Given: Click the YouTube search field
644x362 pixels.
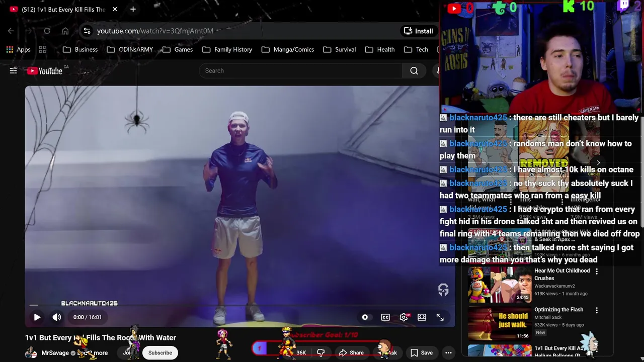Looking at the screenshot, I should point(300,71).
